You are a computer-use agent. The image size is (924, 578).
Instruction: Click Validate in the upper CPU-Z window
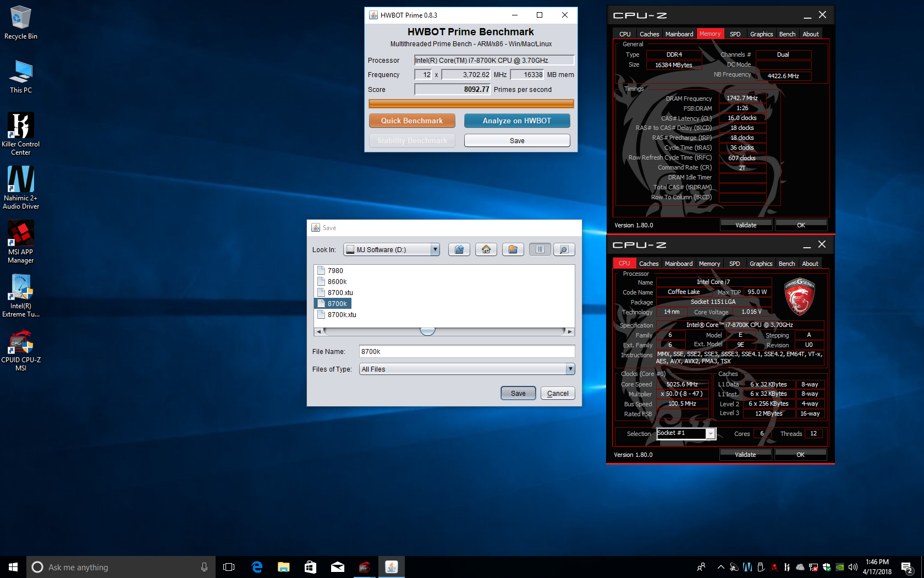[x=746, y=225]
